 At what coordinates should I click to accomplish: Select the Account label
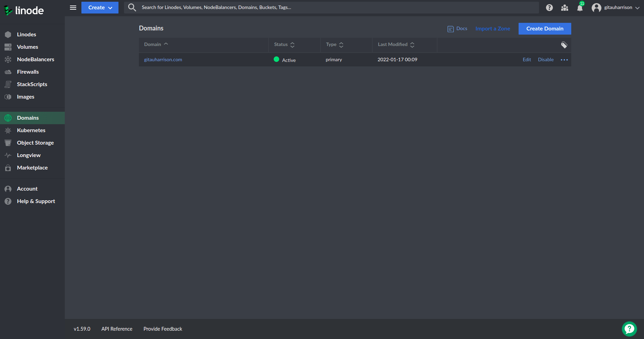click(27, 189)
